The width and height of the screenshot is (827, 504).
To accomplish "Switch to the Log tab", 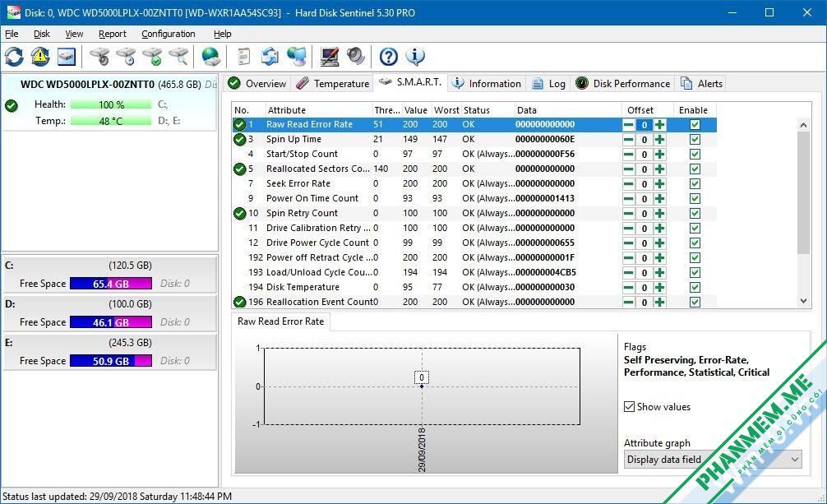I will pyautogui.click(x=549, y=83).
